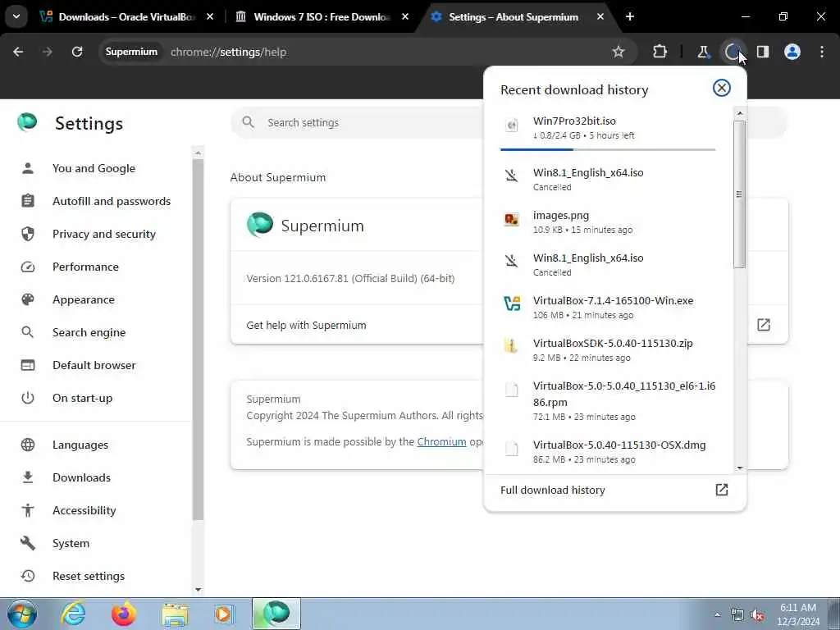Select the images.png download entry

click(608, 221)
